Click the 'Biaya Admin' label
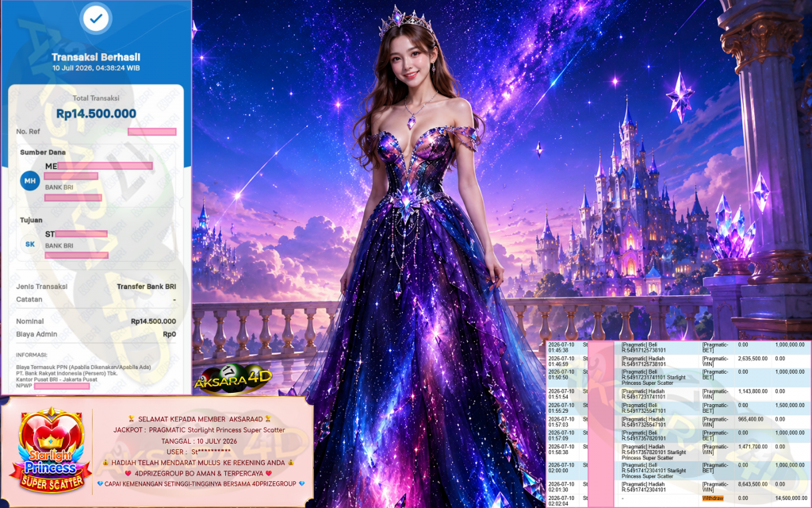Viewport: 812px width, 508px height. tap(36, 334)
